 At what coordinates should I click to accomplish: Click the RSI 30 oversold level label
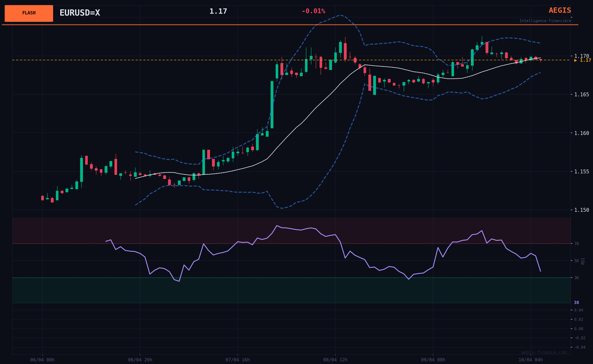click(x=576, y=278)
